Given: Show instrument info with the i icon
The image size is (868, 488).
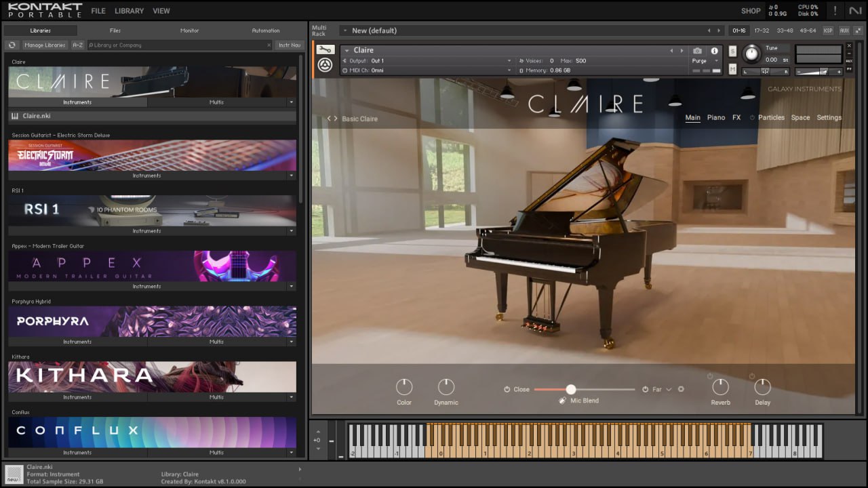Looking at the screenshot, I should (714, 51).
